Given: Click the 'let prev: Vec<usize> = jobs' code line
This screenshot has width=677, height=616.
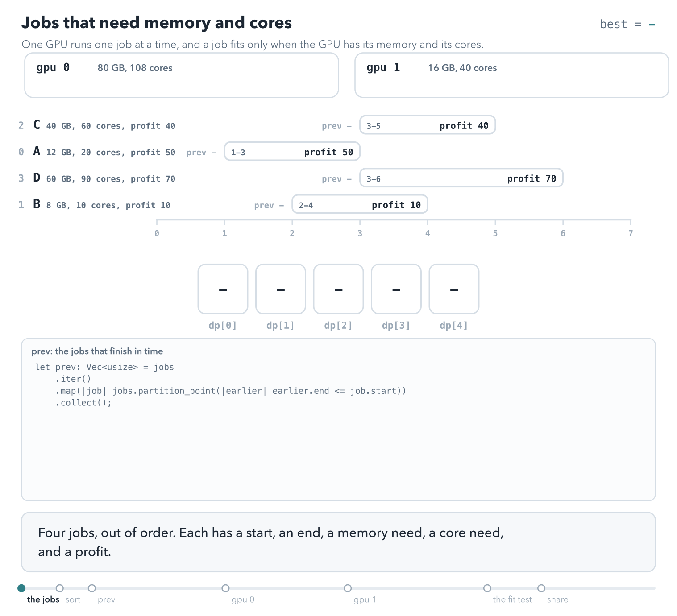Looking at the screenshot, I should (x=104, y=367).
